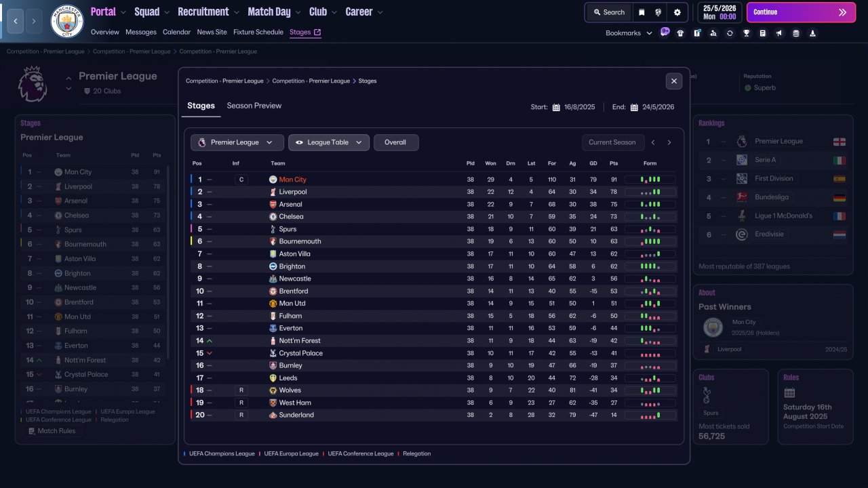Open the settings gear icon
The image size is (868, 488).
[677, 12]
